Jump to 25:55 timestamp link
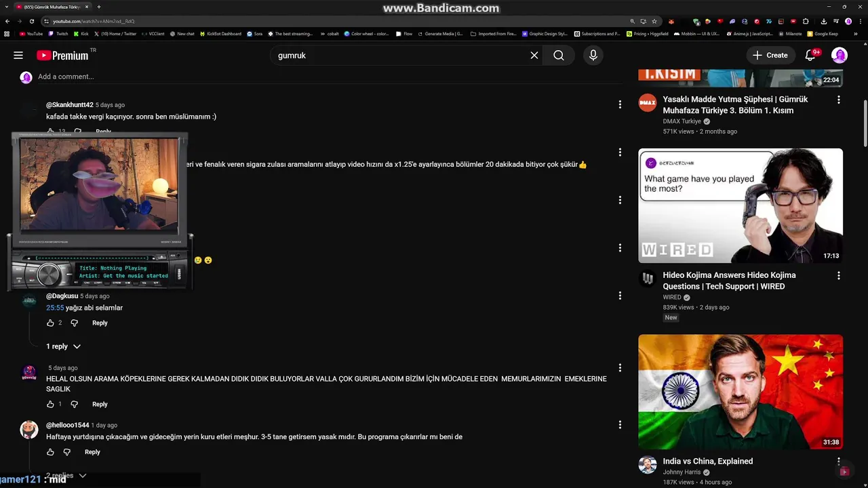 pyautogui.click(x=55, y=308)
